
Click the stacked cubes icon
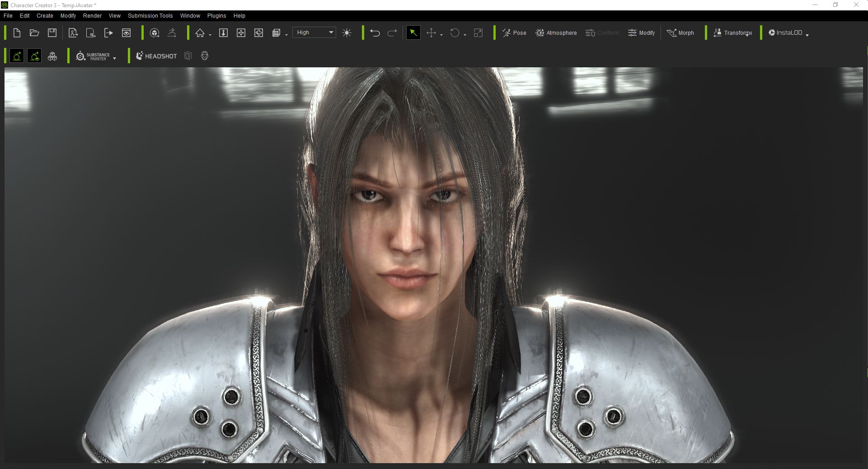point(52,56)
